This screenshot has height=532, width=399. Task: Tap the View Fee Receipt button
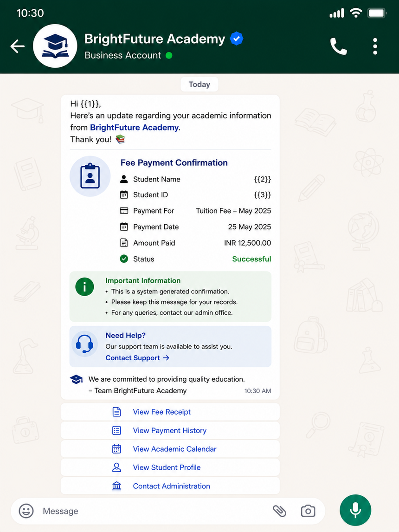click(x=170, y=412)
